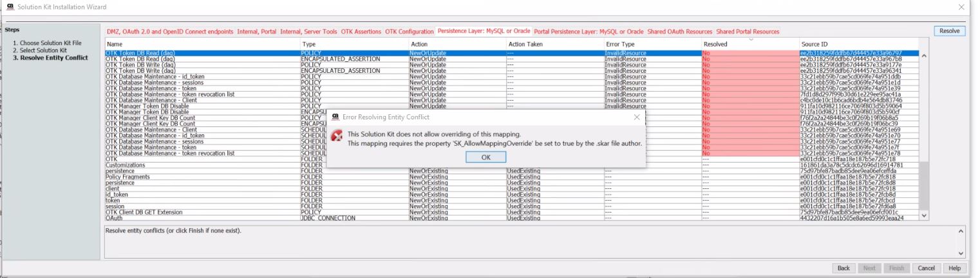Switch to Shared Portal Resources tab
This screenshot has height=278, width=980.
click(x=748, y=32)
